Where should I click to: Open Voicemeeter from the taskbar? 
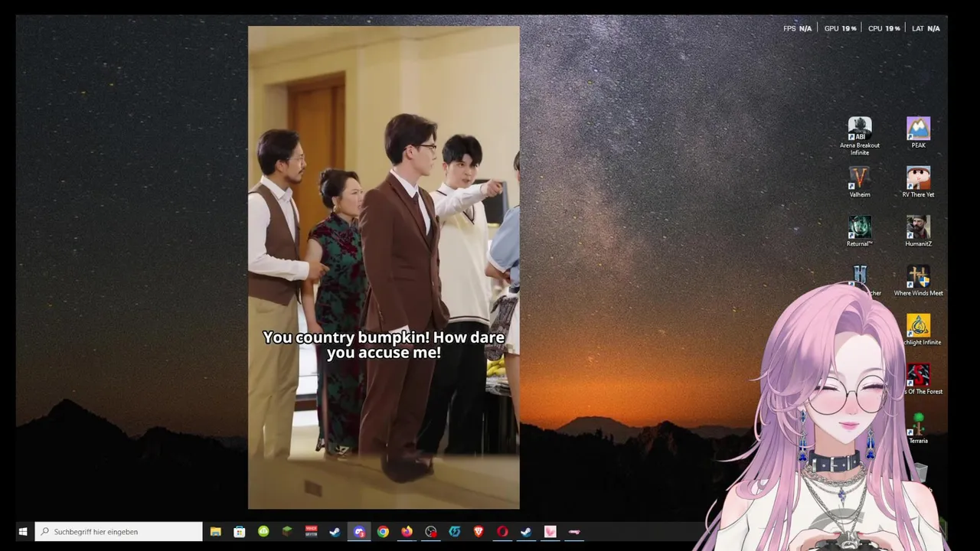311,531
